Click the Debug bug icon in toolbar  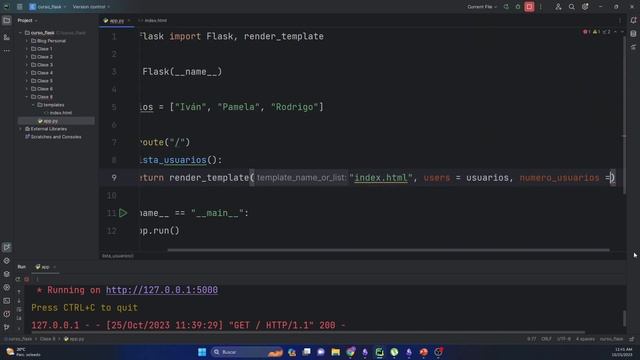[518, 7]
